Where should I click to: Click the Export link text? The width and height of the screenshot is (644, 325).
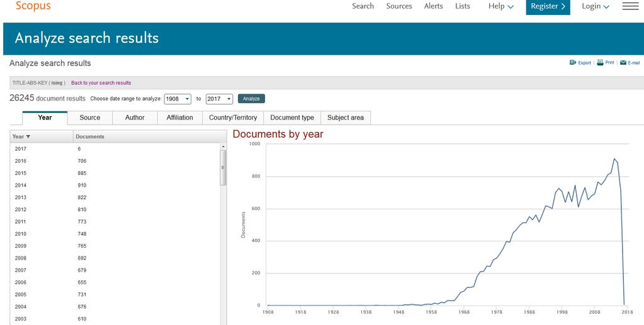pos(584,63)
